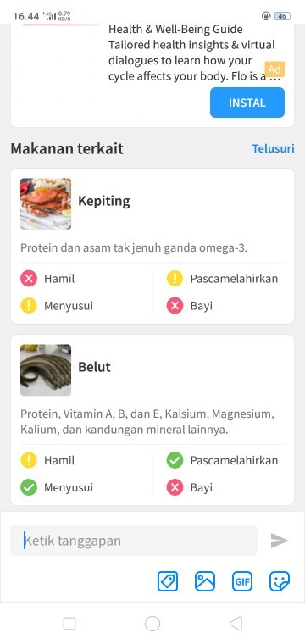The image size is (305, 644).
Task: Open the image picker icon
Action: (x=205, y=581)
